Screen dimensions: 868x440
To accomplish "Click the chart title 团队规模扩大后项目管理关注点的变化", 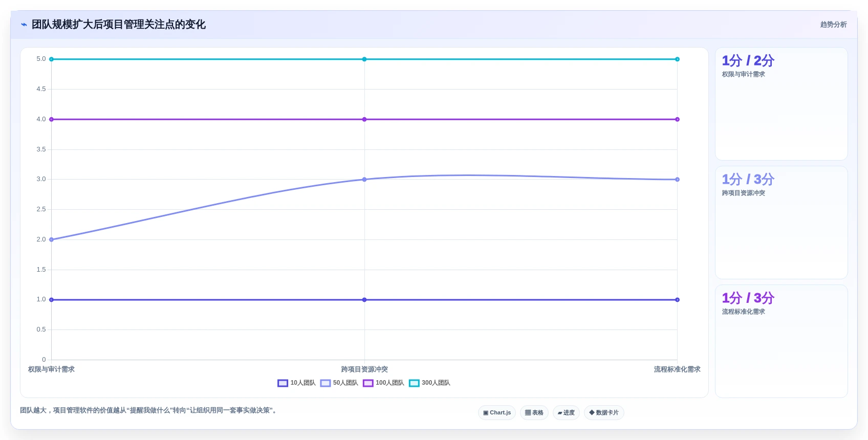I will 119,25.
